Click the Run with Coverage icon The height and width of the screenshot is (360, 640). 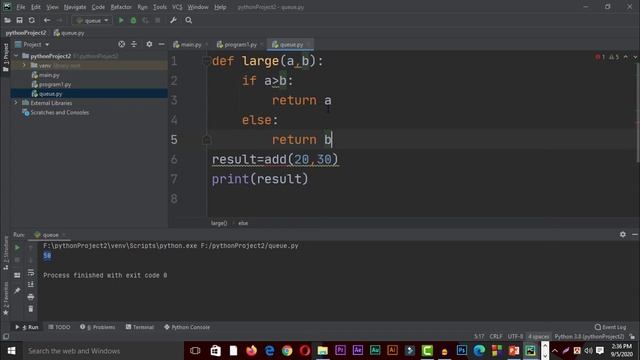click(146, 20)
